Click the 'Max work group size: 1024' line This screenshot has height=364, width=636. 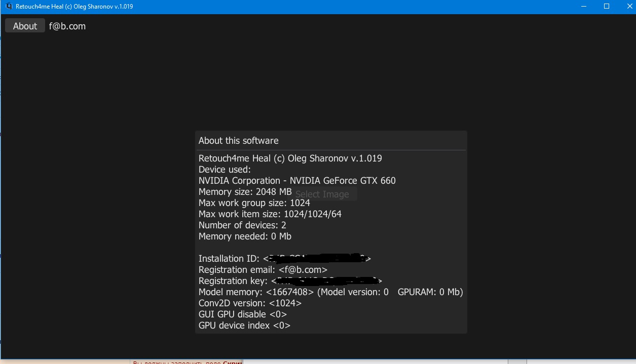point(254,203)
